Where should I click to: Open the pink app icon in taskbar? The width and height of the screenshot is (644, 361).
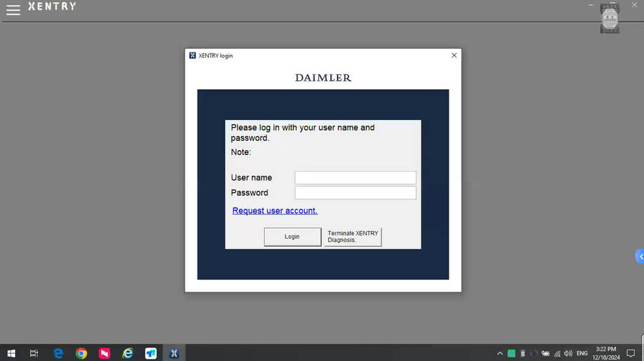click(104, 353)
